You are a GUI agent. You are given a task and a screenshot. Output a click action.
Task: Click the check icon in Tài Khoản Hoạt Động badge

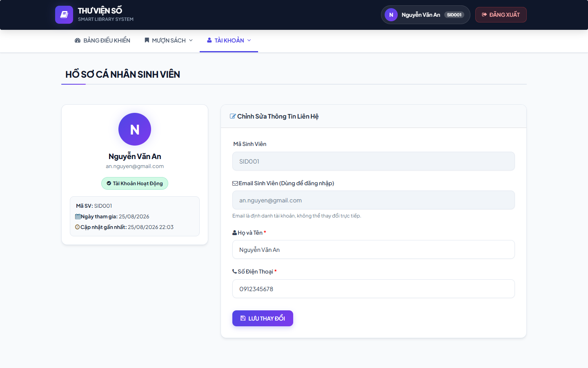tap(109, 183)
